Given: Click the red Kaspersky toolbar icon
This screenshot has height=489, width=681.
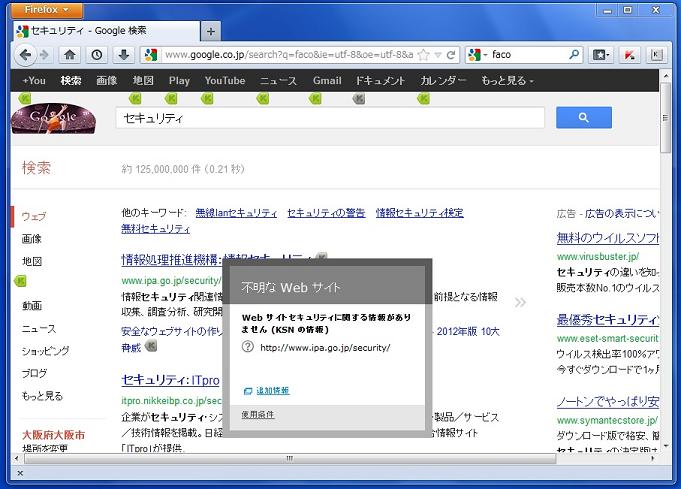Looking at the screenshot, I should [629, 55].
